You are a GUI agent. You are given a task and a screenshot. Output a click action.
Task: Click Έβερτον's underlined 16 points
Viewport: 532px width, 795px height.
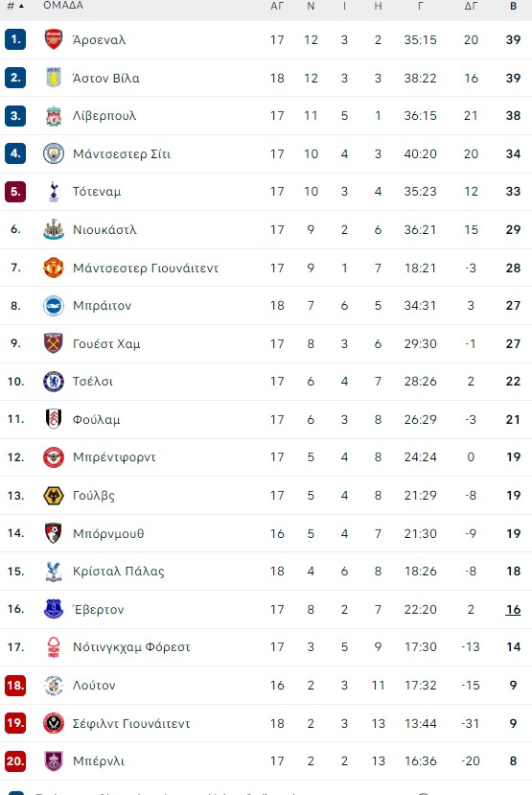click(x=513, y=609)
